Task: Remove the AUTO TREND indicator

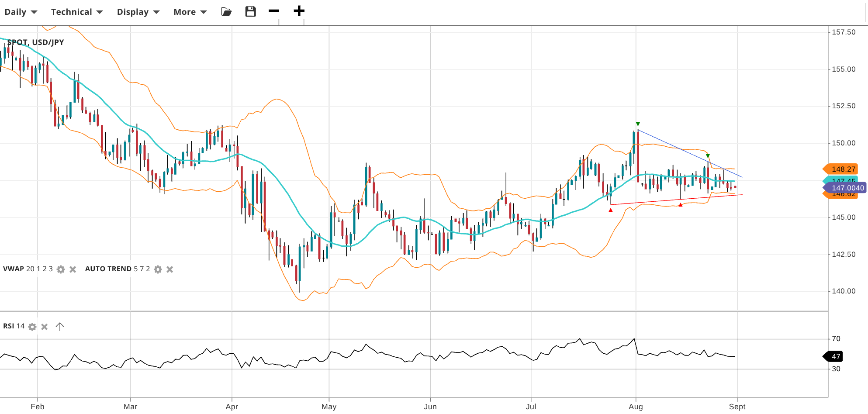Action: pos(170,269)
